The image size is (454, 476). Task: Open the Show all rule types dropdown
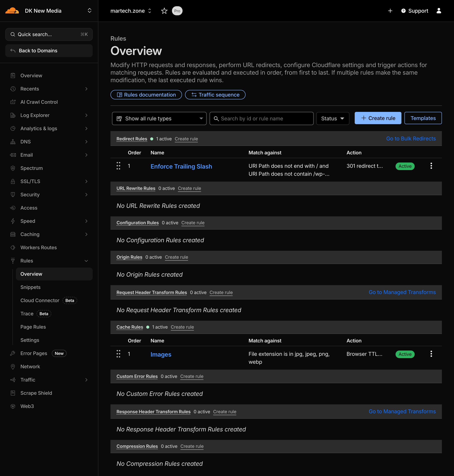tap(159, 118)
